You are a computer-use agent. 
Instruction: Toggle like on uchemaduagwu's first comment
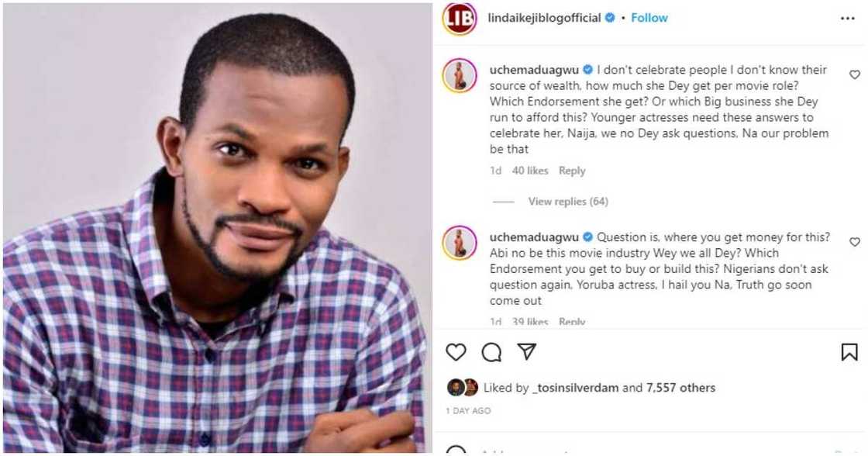(x=853, y=74)
